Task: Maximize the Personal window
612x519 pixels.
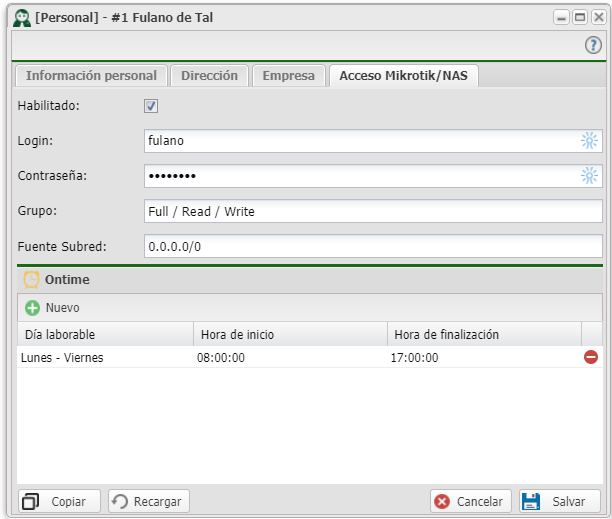Action: (x=579, y=17)
